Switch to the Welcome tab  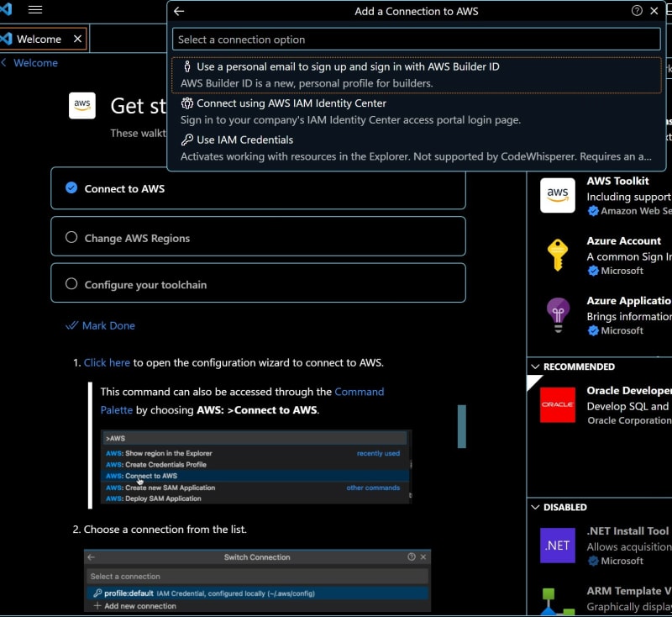(39, 39)
